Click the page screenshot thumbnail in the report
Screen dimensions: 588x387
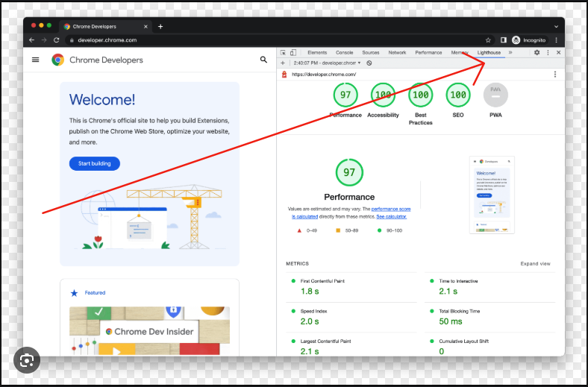492,195
